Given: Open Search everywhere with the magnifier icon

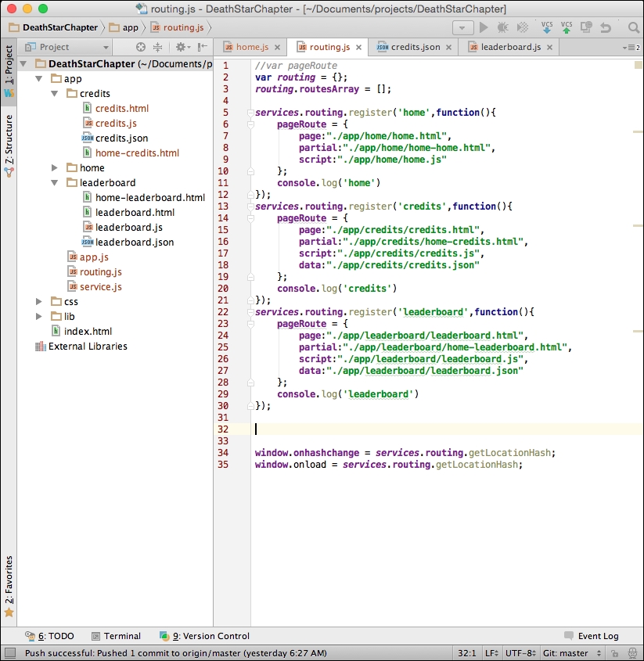Looking at the screenshot, I should (632, 27).
